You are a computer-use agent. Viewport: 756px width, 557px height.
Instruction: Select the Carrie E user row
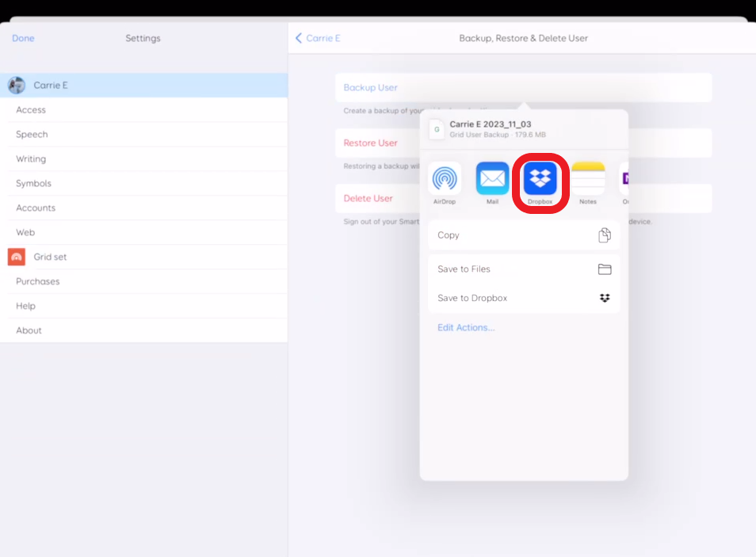point(143,86)
